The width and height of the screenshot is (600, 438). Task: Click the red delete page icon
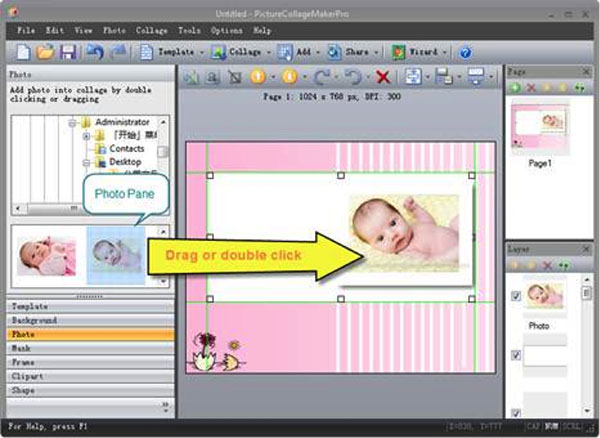[530, 88]
